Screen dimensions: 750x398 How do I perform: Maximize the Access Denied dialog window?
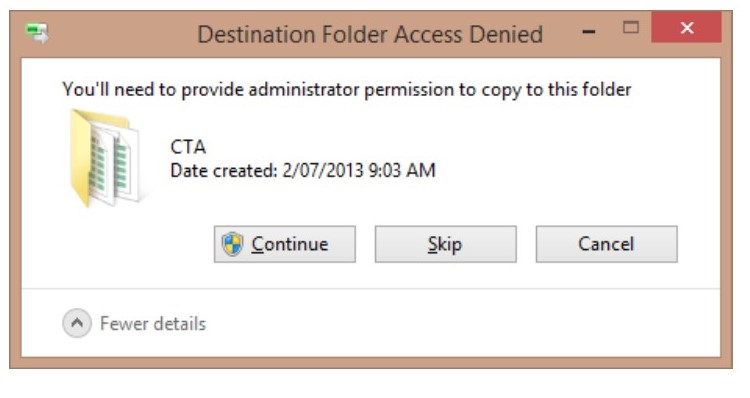point(631,27)
